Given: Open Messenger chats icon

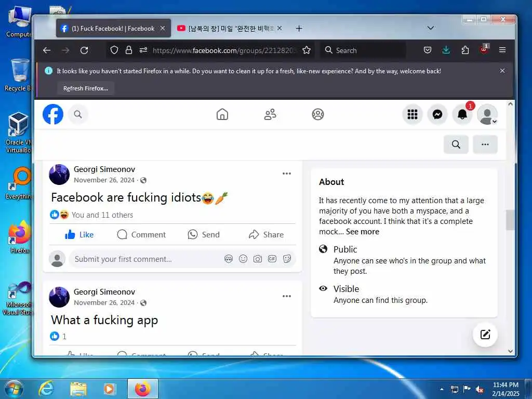Looking at the screenshot, I should pyautogui.click(x=437, y=114).
